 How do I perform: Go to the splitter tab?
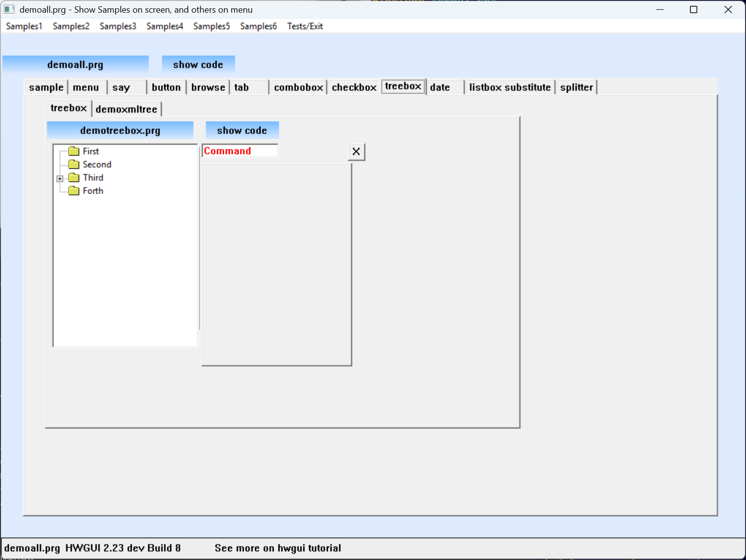[576, 87]
